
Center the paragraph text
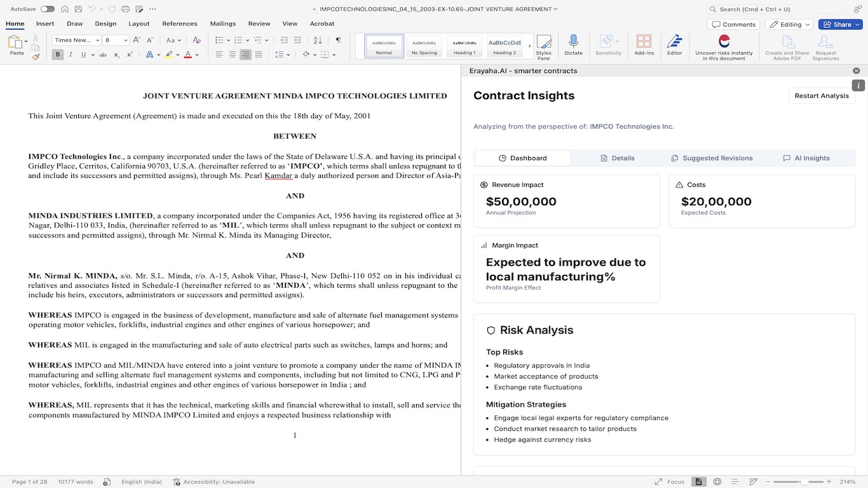click(233, 55)
